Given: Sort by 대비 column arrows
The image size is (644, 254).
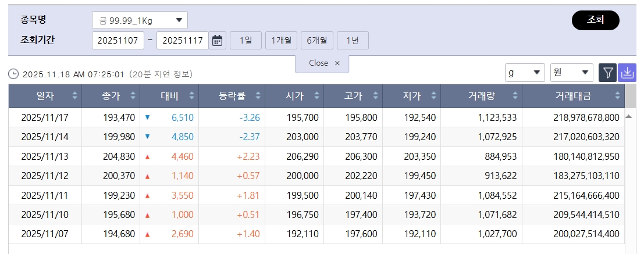Looking at the screenshot, I should click(x=192, y=96).
